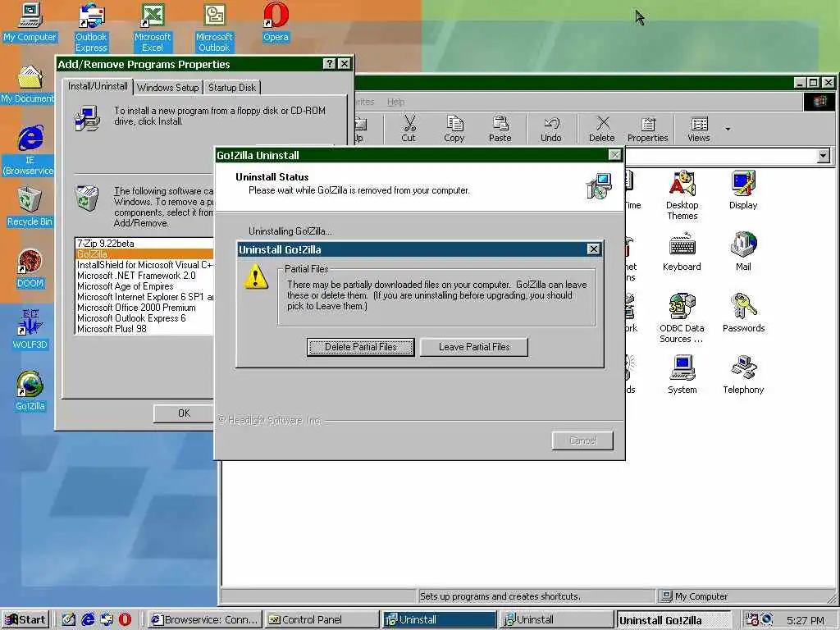Screen dimensions: 840x630
Task: Expand the Views dropdown arrow
Action: pos(728,129)
